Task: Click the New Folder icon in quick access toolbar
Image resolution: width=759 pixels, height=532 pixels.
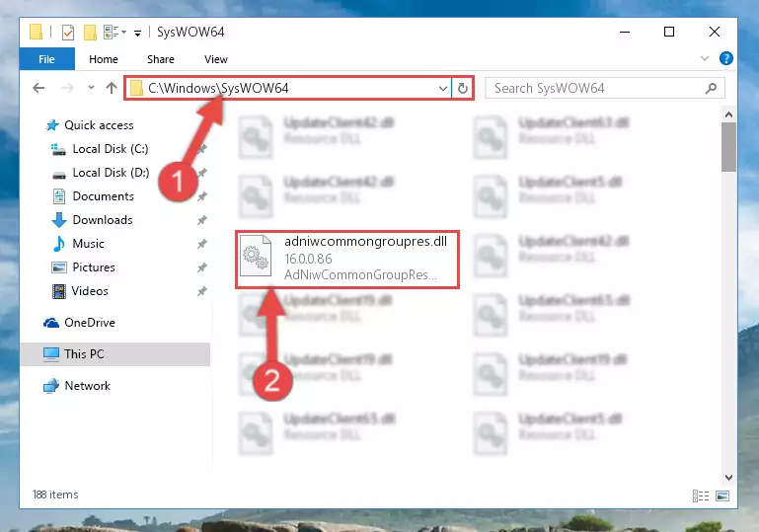Action: pos(90,33)
